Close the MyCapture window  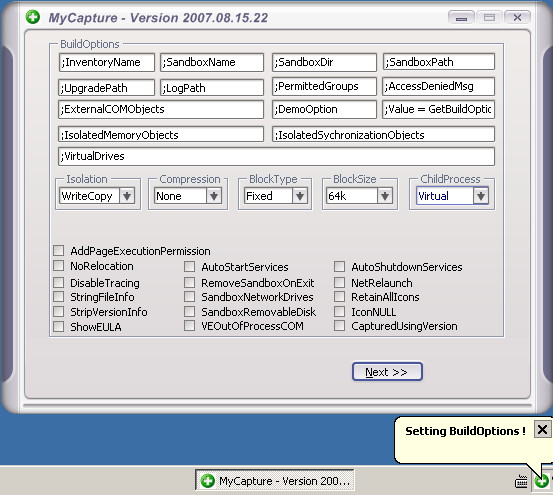point(517,17)
